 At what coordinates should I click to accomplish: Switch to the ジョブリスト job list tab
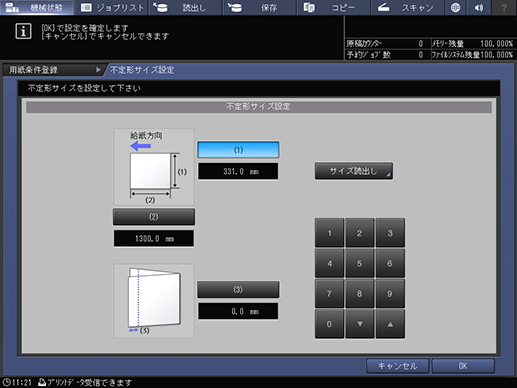(x=112, y=7)
